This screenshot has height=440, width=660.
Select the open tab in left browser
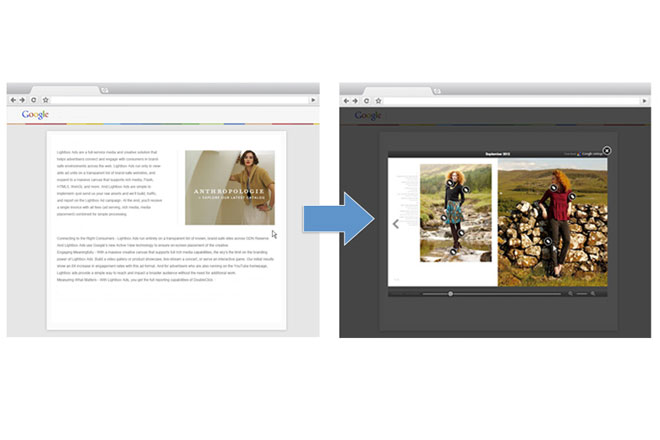coord(64,90)
